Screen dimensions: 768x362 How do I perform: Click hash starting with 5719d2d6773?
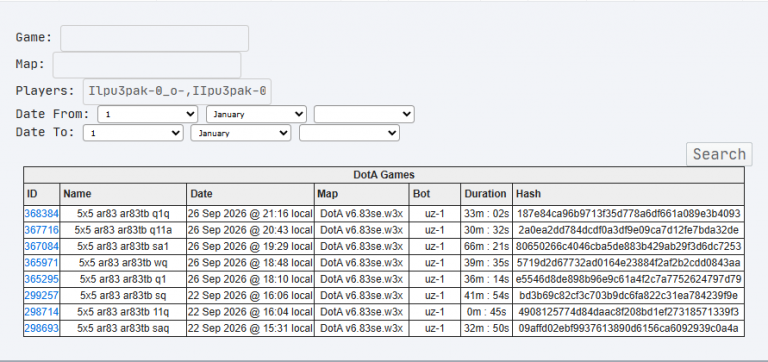pos(628,263)
